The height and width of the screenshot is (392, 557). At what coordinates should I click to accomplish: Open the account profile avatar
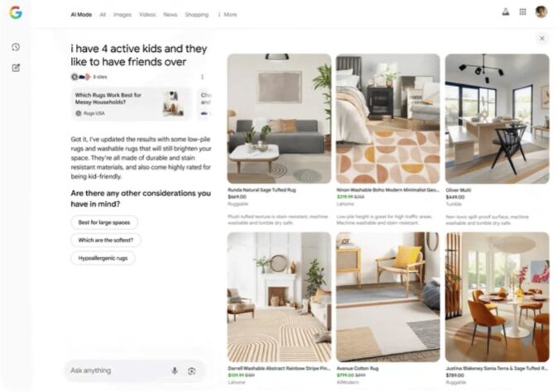(541, 12)
